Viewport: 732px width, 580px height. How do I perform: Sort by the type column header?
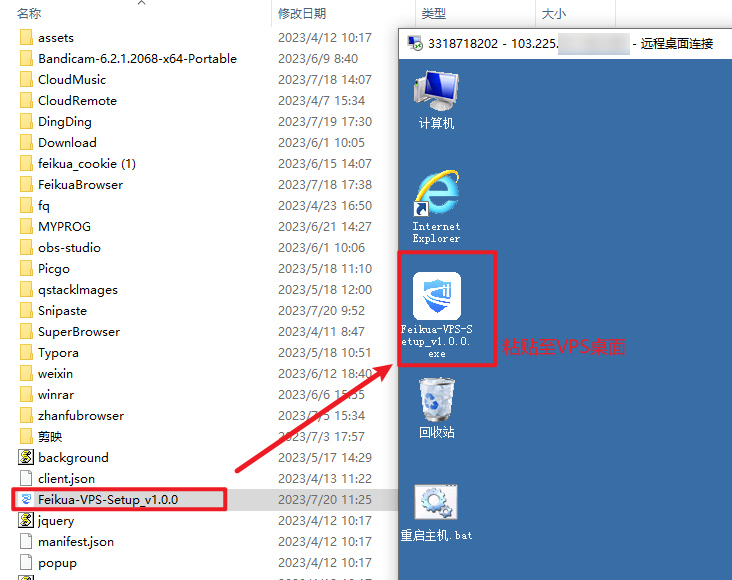pos(433,14)
